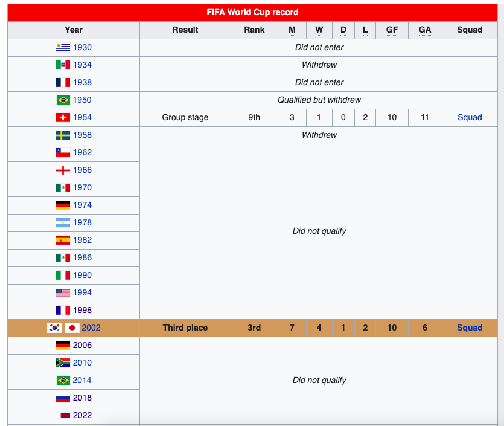Go to the 1994 tournament link

click(82, 293)
